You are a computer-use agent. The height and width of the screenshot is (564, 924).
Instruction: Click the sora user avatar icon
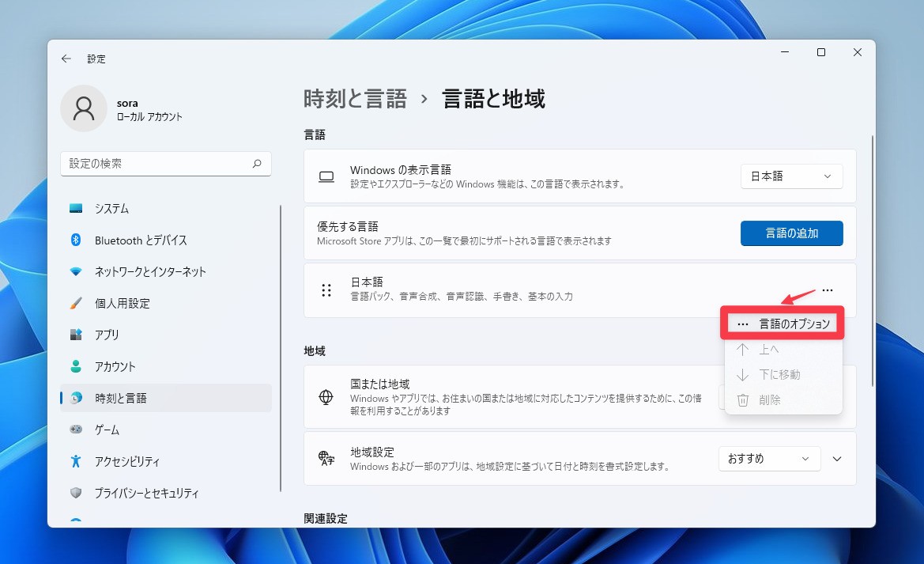coord(84,108)
